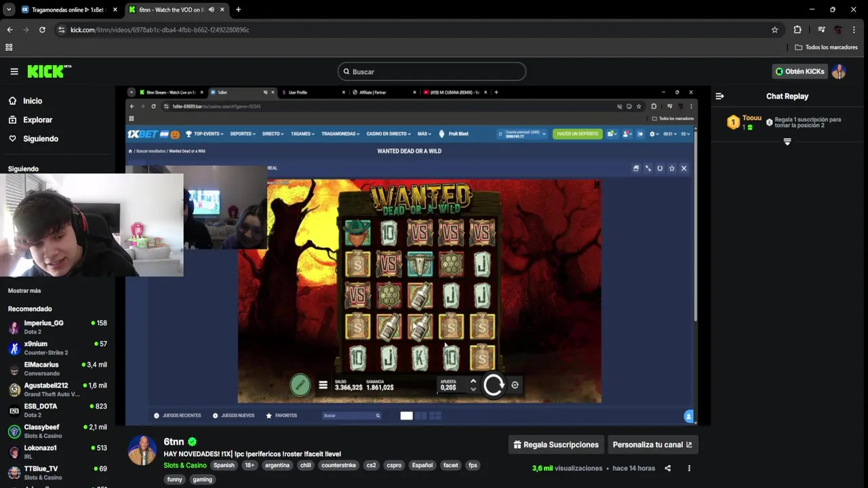The image size is (868, 488).
Task: Favorite the game with the star icon in game frame
Action: coord(671,168)
